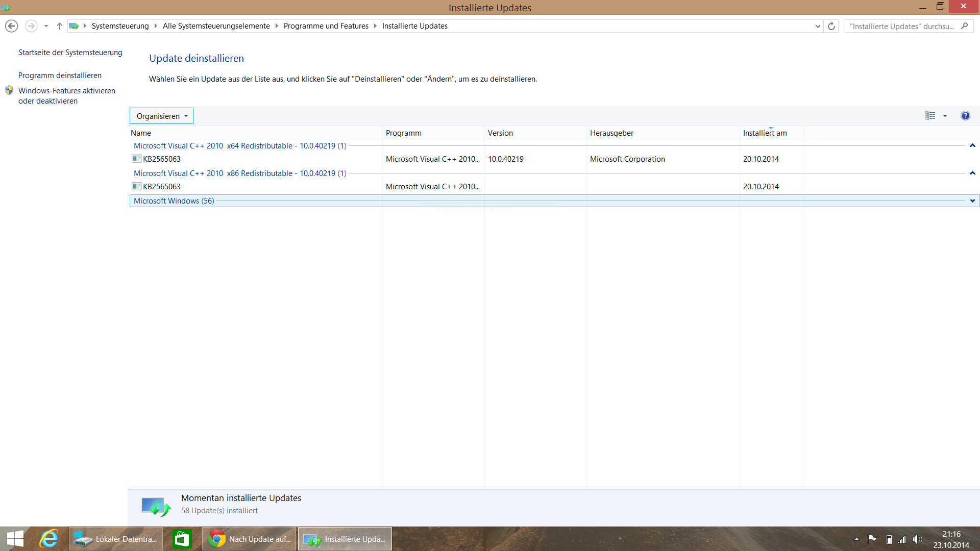Refresh the Installierte Updates view
The image size is (980, 551).
click(831, 26)
